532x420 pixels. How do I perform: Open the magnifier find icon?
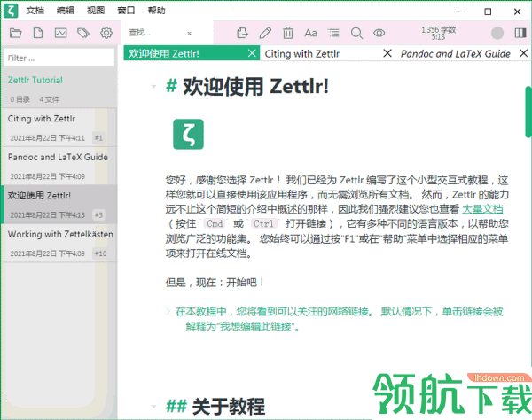(356, 33)
